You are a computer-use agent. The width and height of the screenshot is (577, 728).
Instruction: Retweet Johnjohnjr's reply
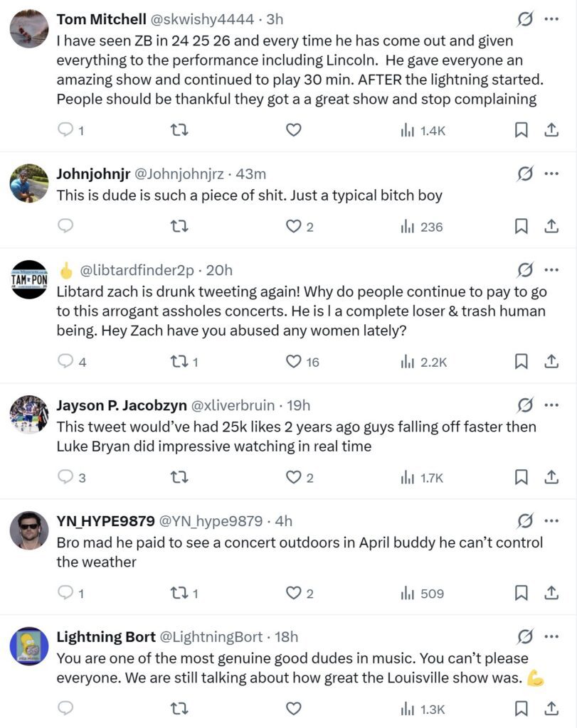point(180,226)
